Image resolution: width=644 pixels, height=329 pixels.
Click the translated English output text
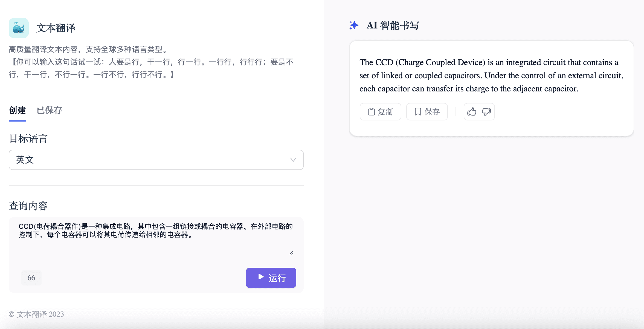tap(491, 76)
